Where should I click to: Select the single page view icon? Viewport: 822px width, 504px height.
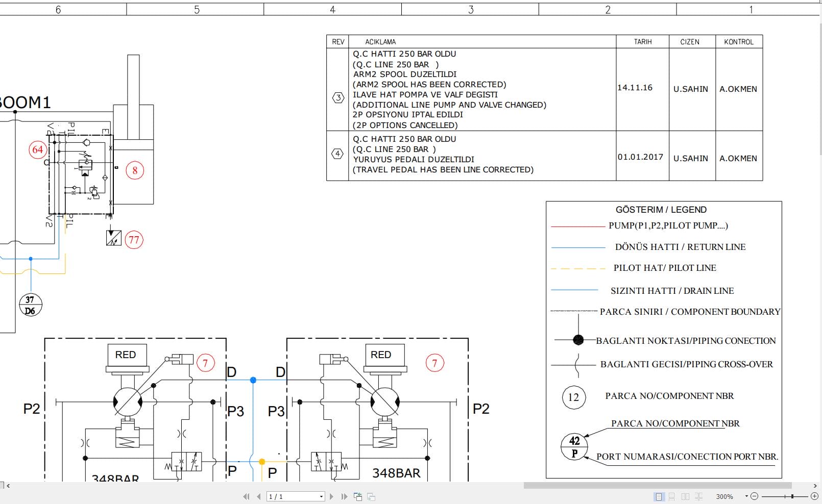(x=659, y=496)
